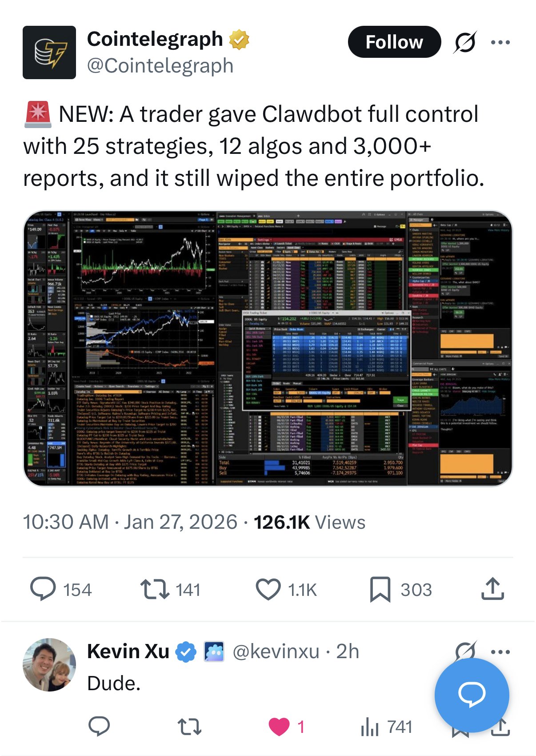Click the affiliate badge next to Kevin Xu
The width and height of the screenshot is (536, 756).
214,651
